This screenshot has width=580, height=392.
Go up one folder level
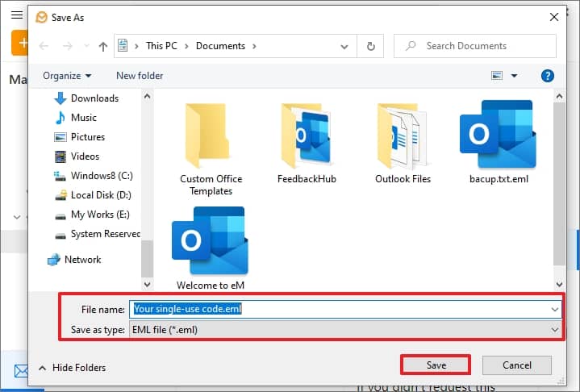coord(103,46)
